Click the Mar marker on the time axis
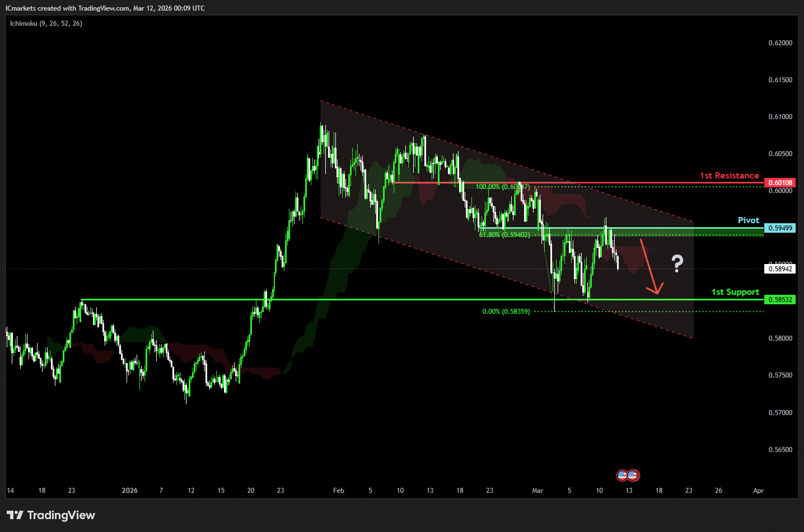This screenshot has width=804, height=532. 537,491
